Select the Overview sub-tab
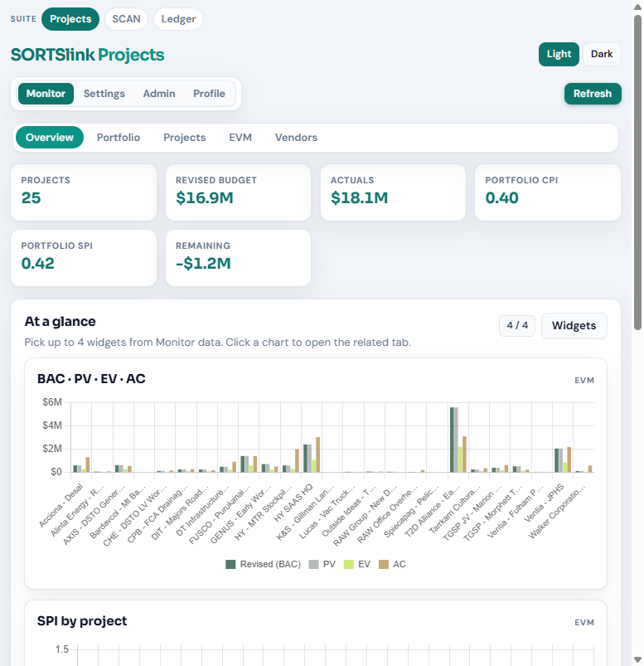644x666 pixels. coord(50,137)
